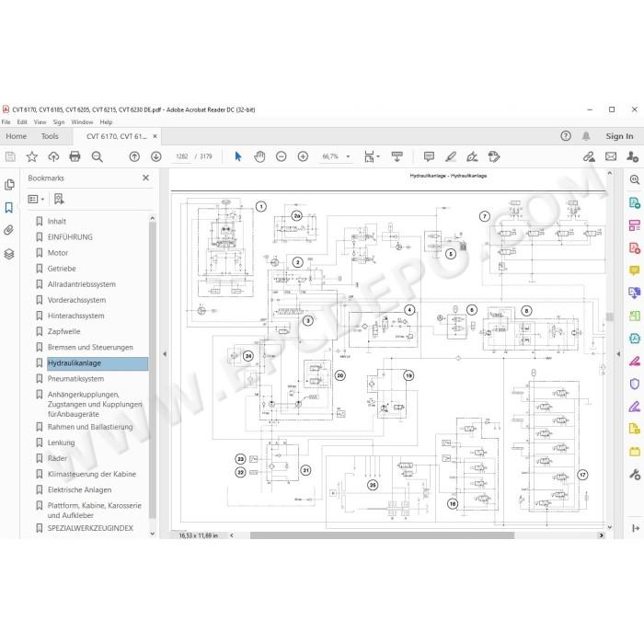Add a sticky note comment

tap(429, 156)
